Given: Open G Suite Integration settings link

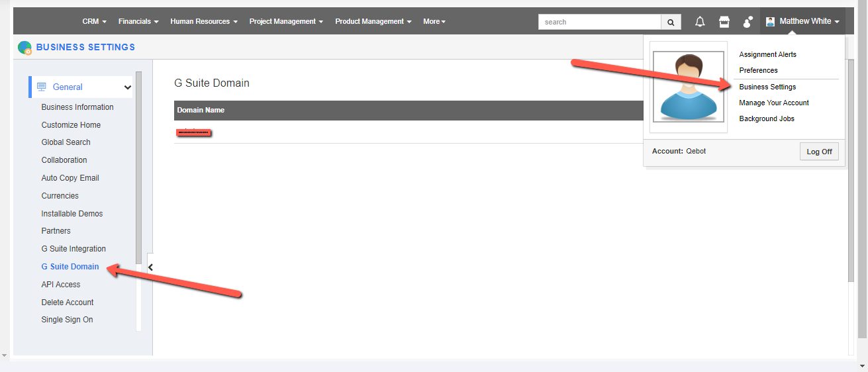Looking at the screenshot, I should [73, 249].
